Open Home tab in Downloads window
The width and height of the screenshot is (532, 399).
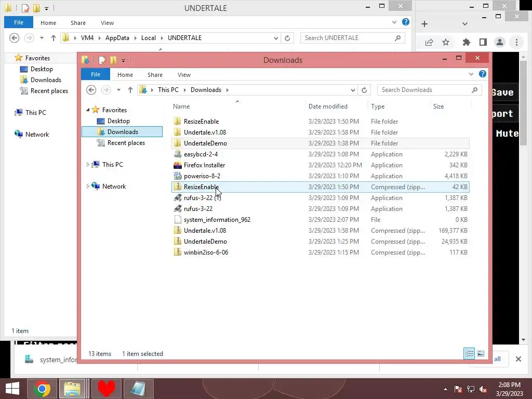click(x=125, y=75)
